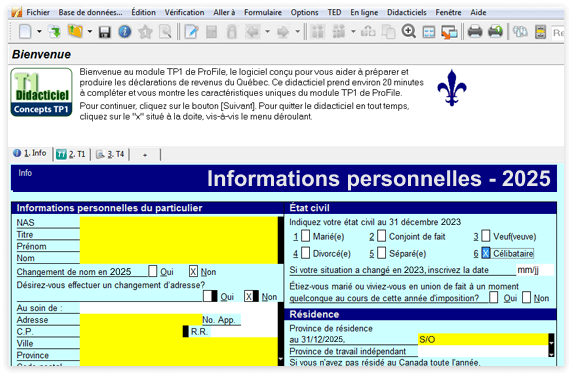Save with the floppy disk icon

click(105, 32)
